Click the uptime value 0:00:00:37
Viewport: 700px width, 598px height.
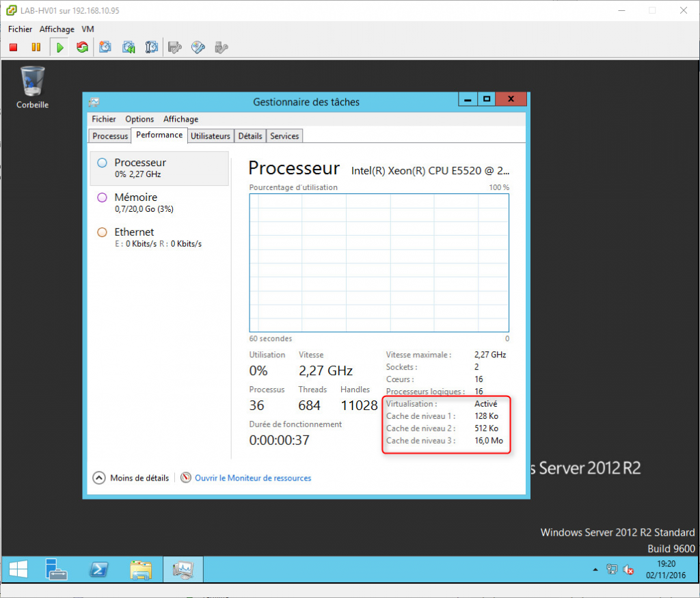279,440
